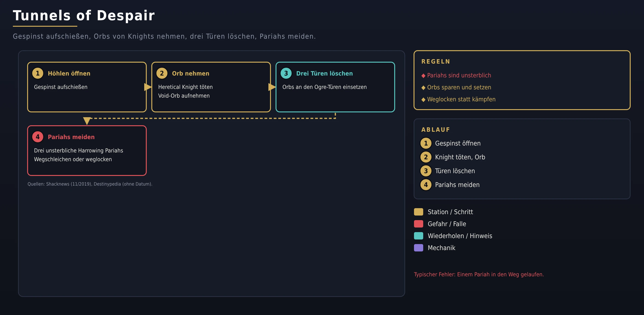
Task: Click Türen löschen in the Ablauf list
Action: [455, 171]
